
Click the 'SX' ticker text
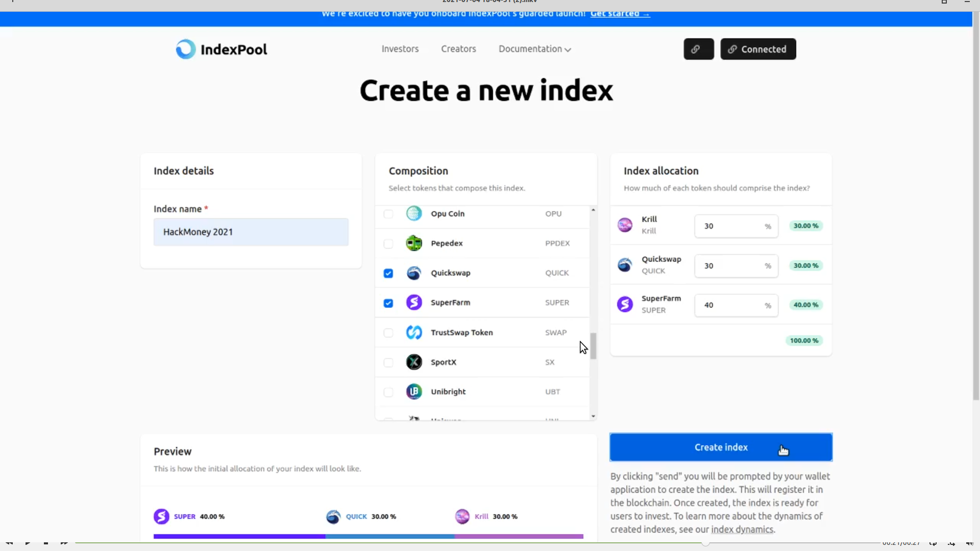tap(550, 362)
